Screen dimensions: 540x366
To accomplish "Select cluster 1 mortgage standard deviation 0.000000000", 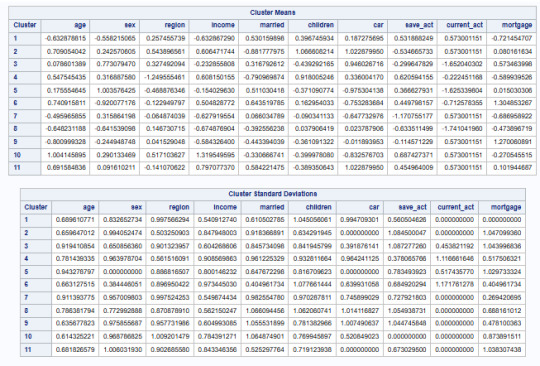I will point(502,219).
